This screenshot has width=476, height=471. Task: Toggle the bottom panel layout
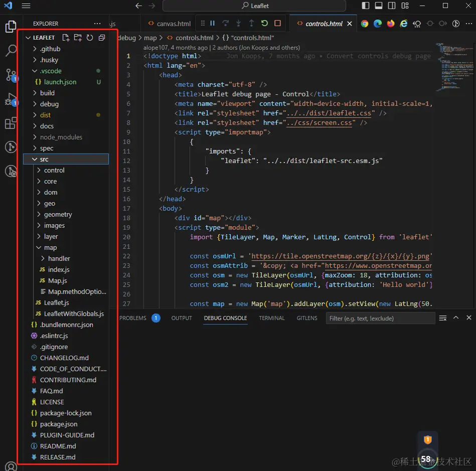click(379, 6)
